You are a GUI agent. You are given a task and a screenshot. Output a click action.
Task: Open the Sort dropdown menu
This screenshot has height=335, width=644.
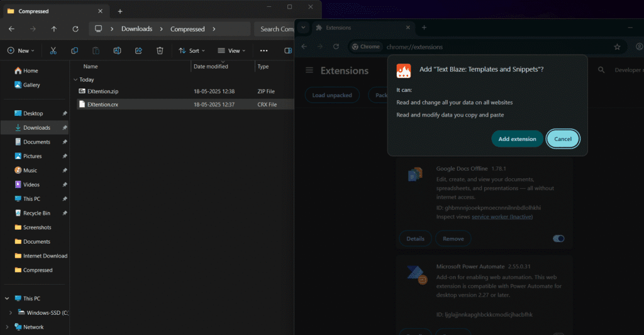point(191,50)
